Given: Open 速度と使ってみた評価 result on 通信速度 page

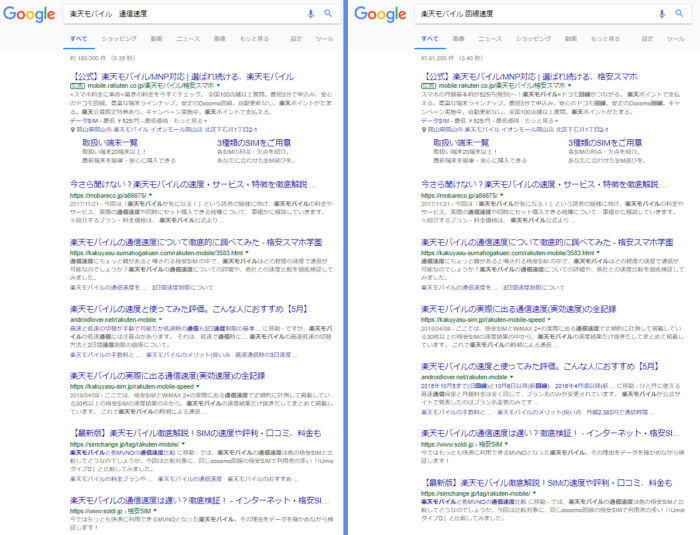Looking at the screenshot, I should point(189,309).
